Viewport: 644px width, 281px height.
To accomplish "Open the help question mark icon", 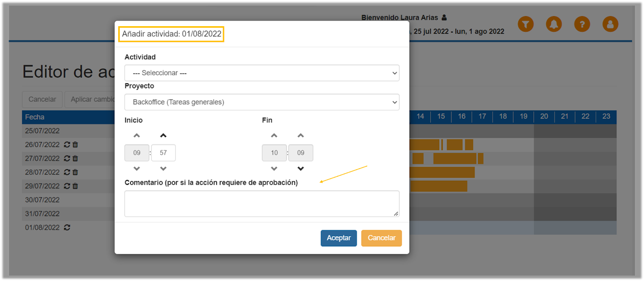I will pyautogui.click(x=582, y=24).
